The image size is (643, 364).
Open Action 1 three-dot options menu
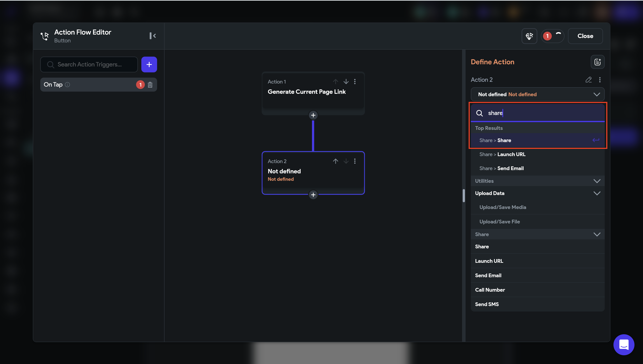pyautogui.click(x=355, y=82)
